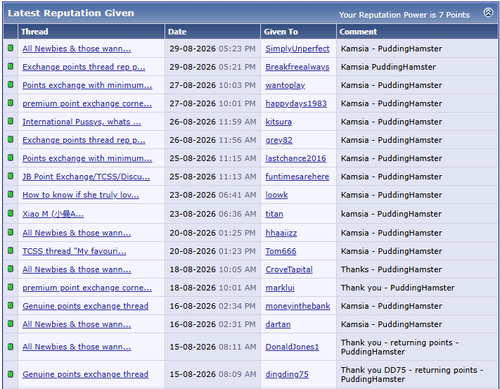View dartan user profile
The image size is (500, 389).
(x=278, y=324)
